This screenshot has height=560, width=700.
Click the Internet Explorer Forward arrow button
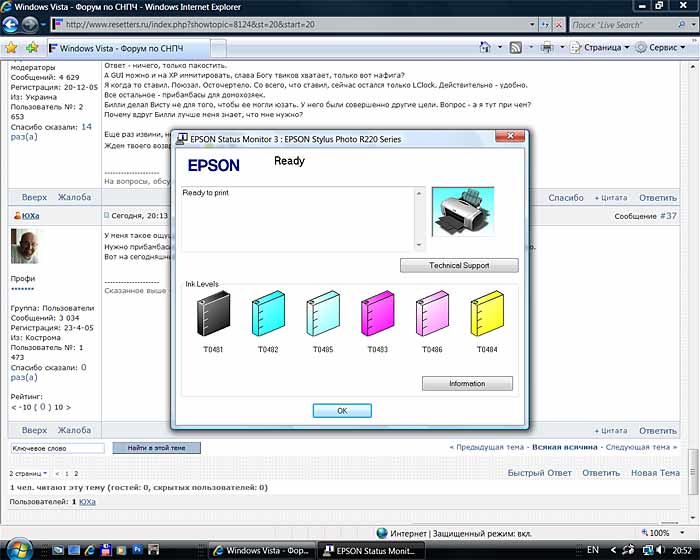coord(29,25)
